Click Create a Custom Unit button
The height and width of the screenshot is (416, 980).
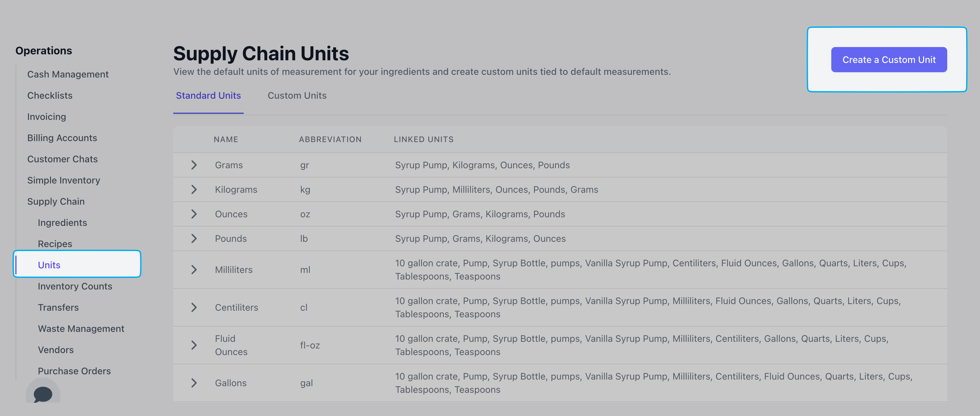tap(889, 60)
